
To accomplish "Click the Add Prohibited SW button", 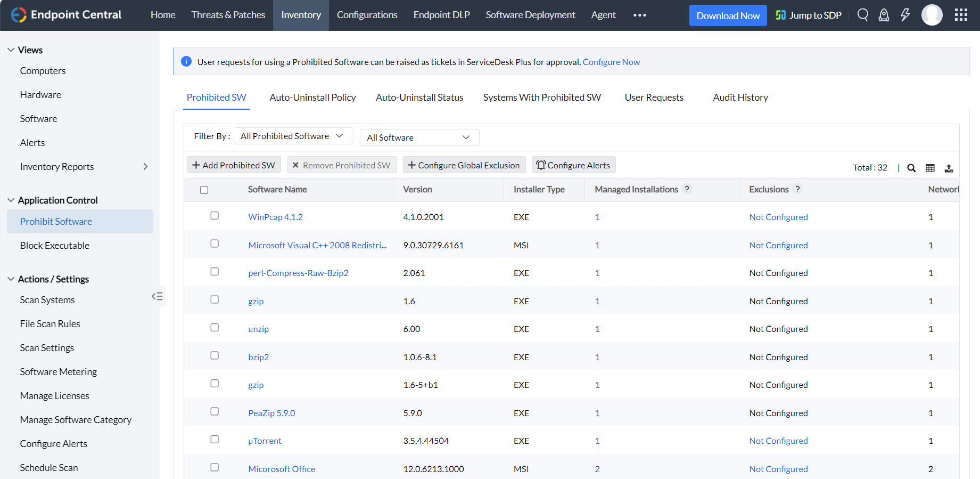I will tap(234, 165).
